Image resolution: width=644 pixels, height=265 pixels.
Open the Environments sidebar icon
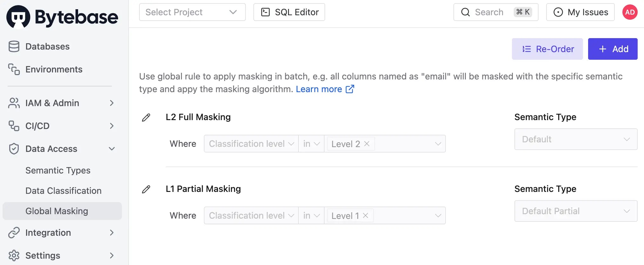[14, 69]
